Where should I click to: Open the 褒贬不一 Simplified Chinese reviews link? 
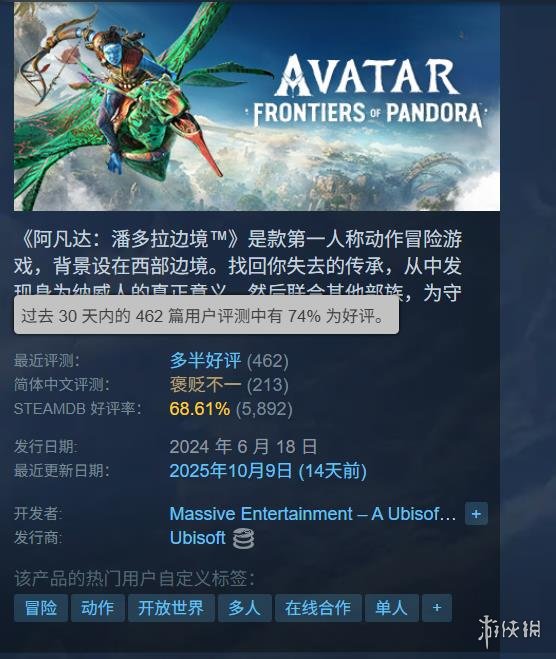click(x=206, y=385)
